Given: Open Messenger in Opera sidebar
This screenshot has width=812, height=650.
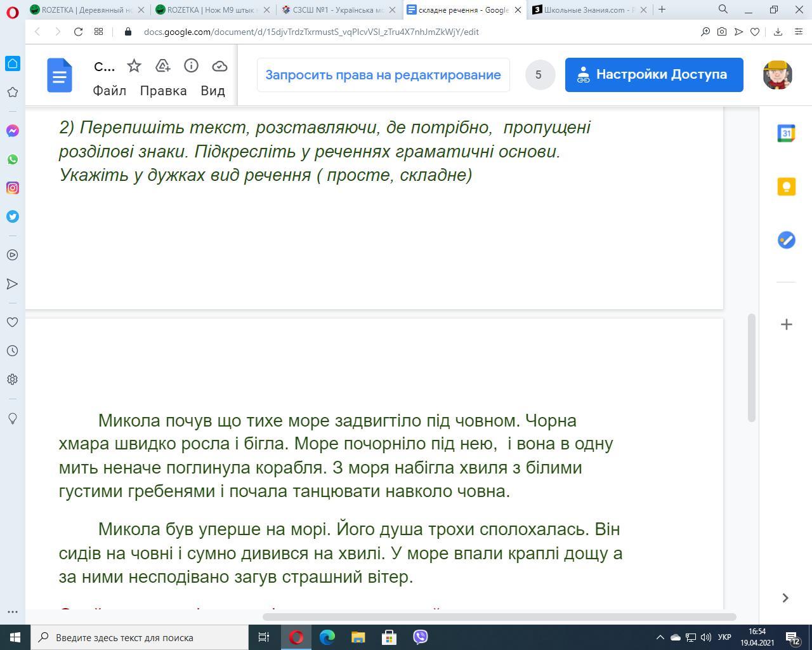Looking at the screenshot, I should (x=12, y=131).
